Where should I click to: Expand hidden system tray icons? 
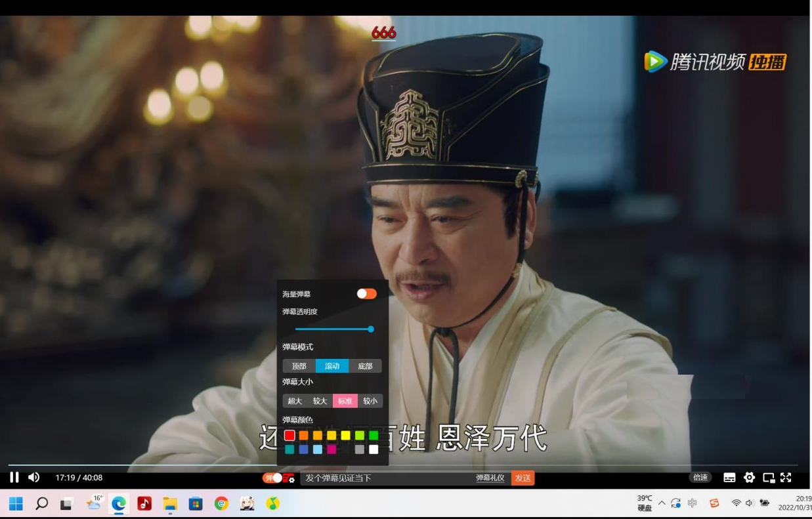coord(662,503)
